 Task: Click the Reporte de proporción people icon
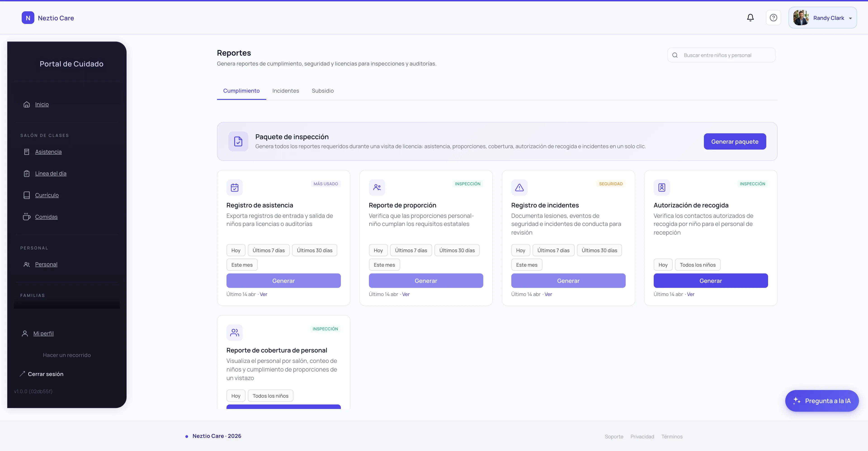(x=377, y=188)
